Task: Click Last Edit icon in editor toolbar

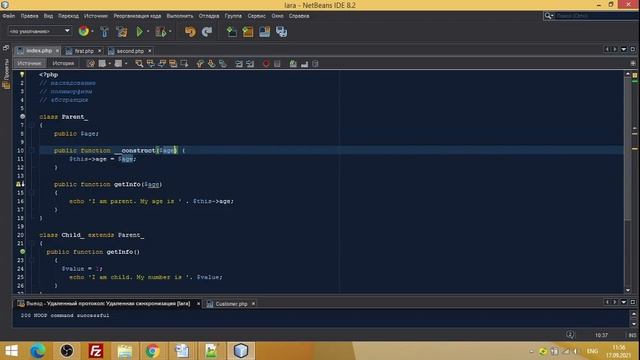Action: pos(91,63)
